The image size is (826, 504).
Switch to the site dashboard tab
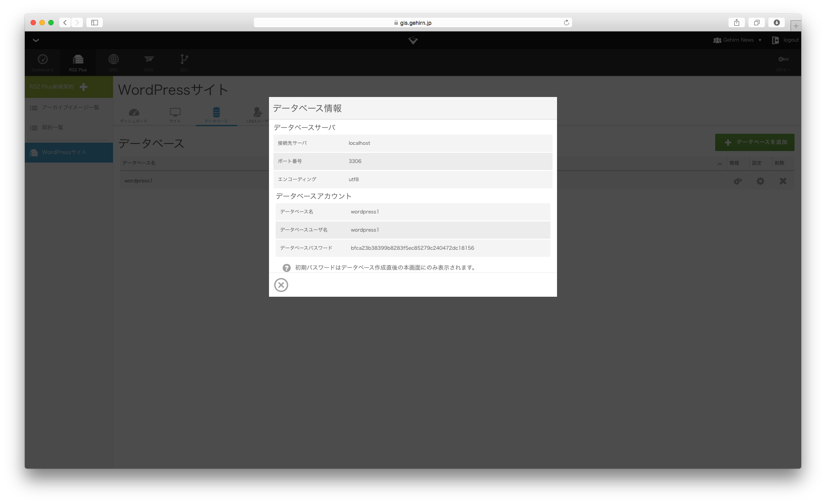point(134,115)
